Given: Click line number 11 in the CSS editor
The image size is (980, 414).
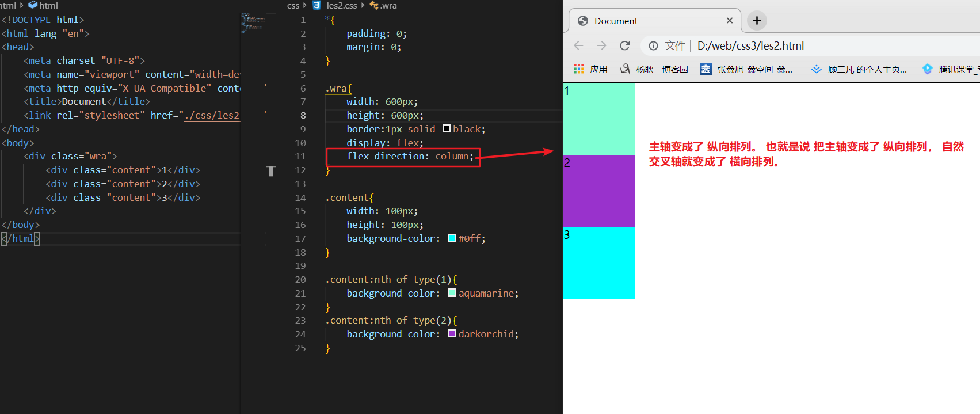Looking at the screenshot, I should pyautogui.click(x=300, y=156).
